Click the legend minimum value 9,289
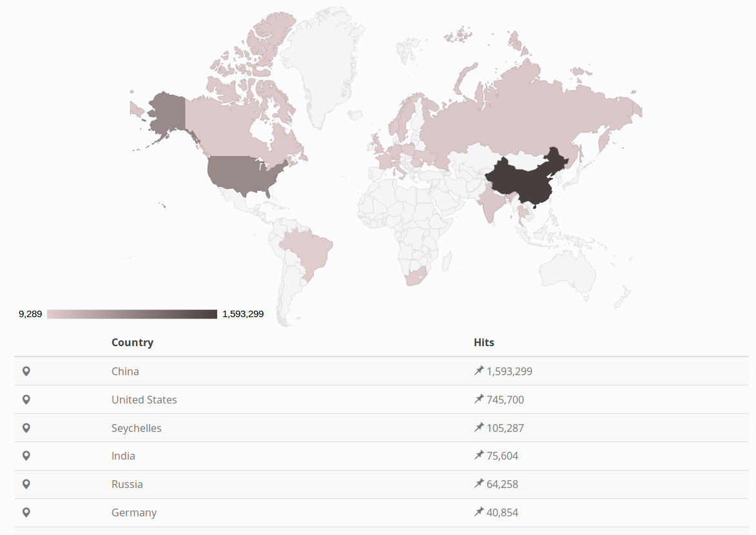The image size is (756, 535). tap(30, 314)
